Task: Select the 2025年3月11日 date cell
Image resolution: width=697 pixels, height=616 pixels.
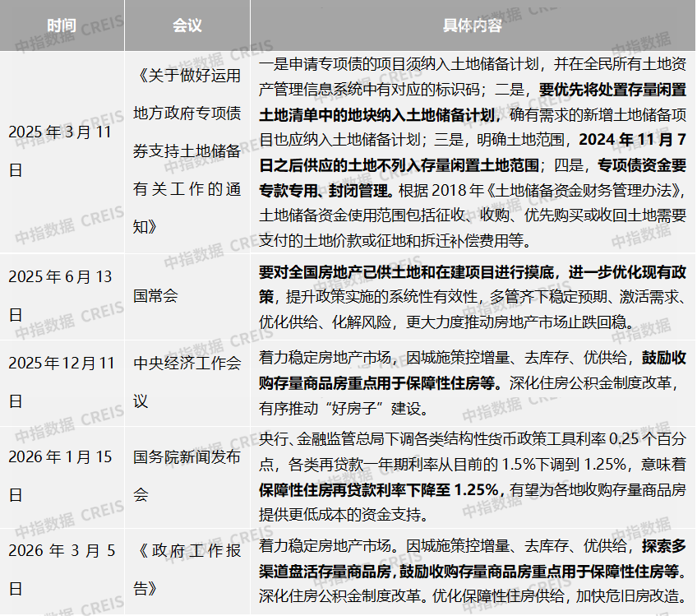Action: point(60,151)
